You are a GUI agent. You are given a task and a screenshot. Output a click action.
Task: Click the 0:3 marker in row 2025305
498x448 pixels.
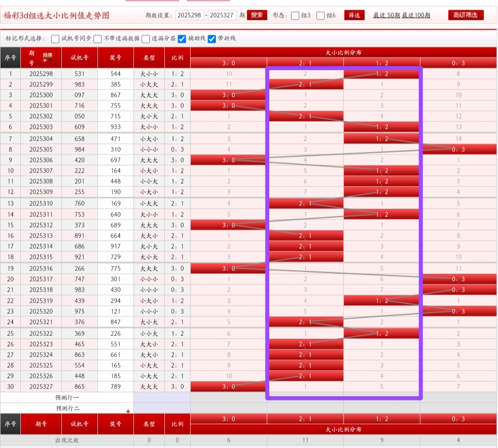coord(458,149)
